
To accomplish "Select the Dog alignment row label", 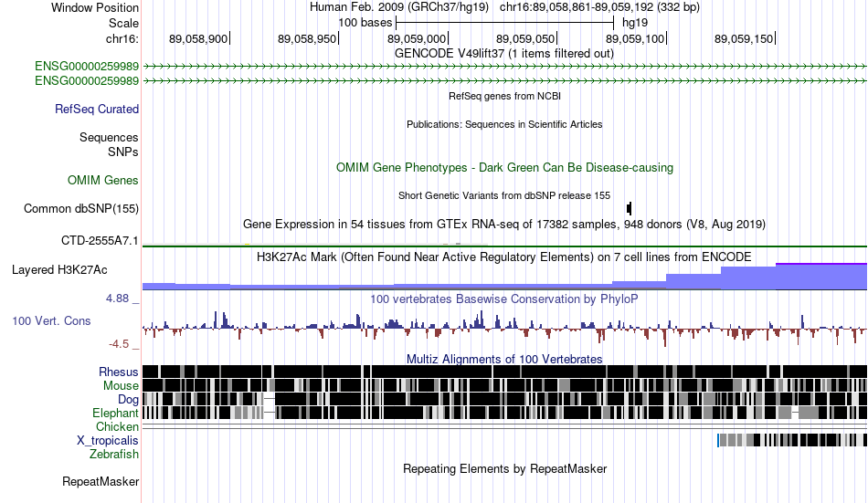I will coord(128,400).
